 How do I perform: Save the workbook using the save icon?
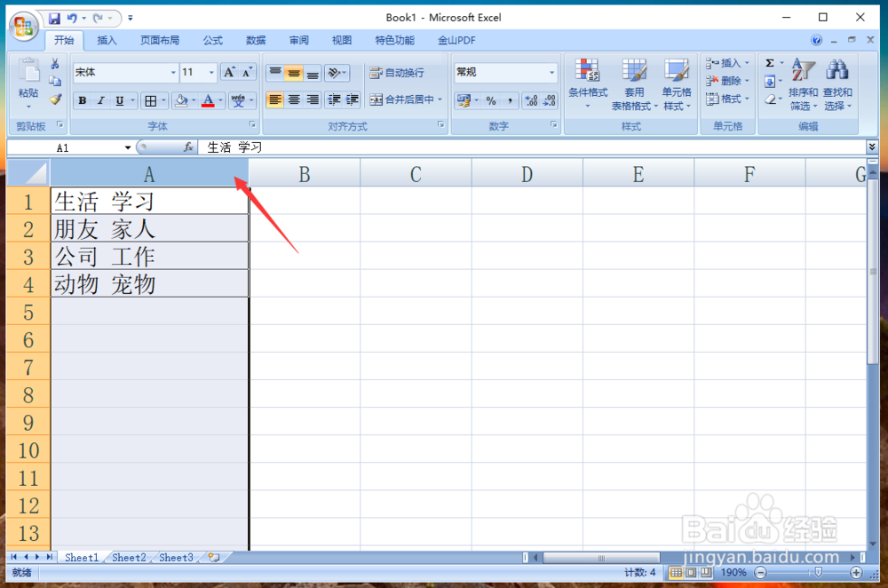click(54, 19)
